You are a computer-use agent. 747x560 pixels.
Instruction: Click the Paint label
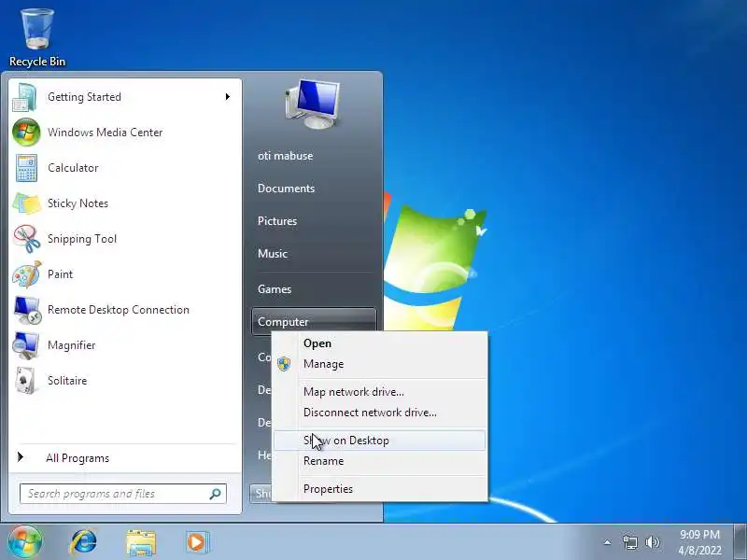point(60,274)
